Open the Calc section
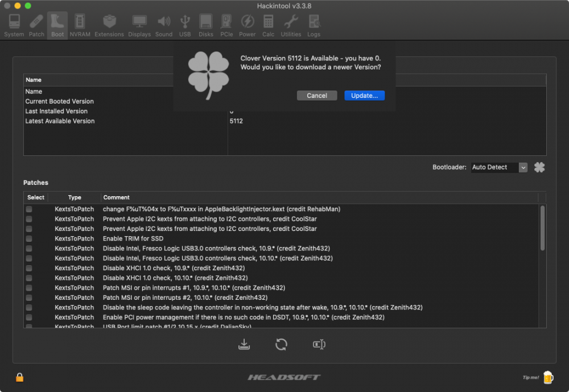Screen dimensions: 569x392 [268, 26]
